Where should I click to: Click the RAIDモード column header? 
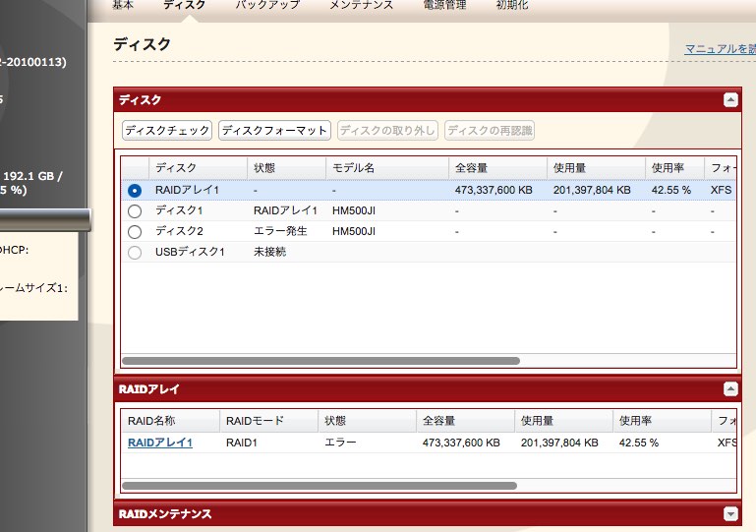(x=268, y=421)
